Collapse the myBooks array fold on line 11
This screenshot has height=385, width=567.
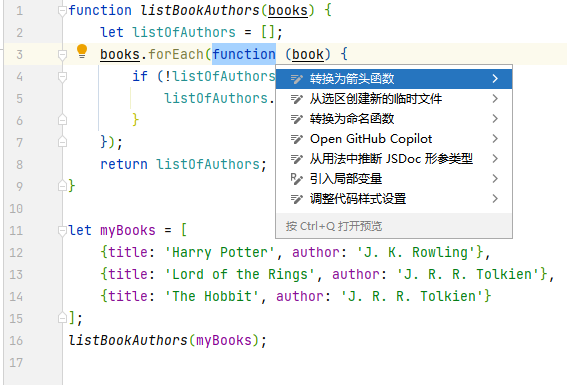point(62,230)
